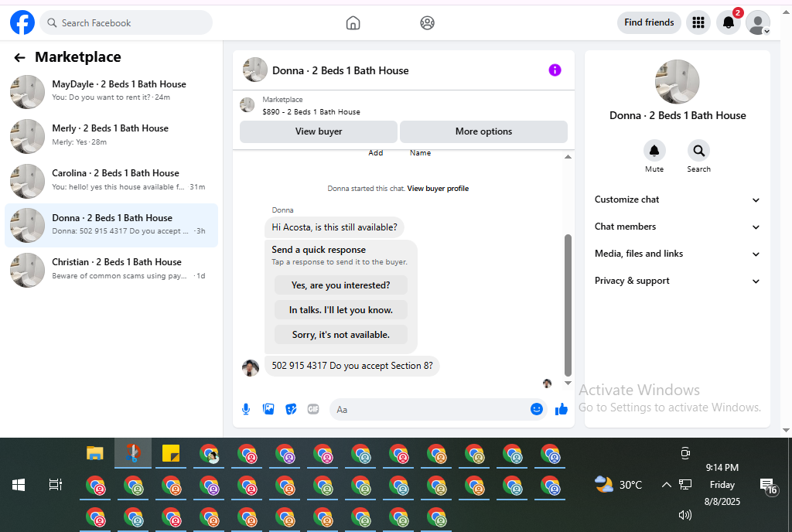Send quick reply 'Yes, are you interested?'
Image resolution: width=792 pixels, height=532 pixels.
(341, 285)
